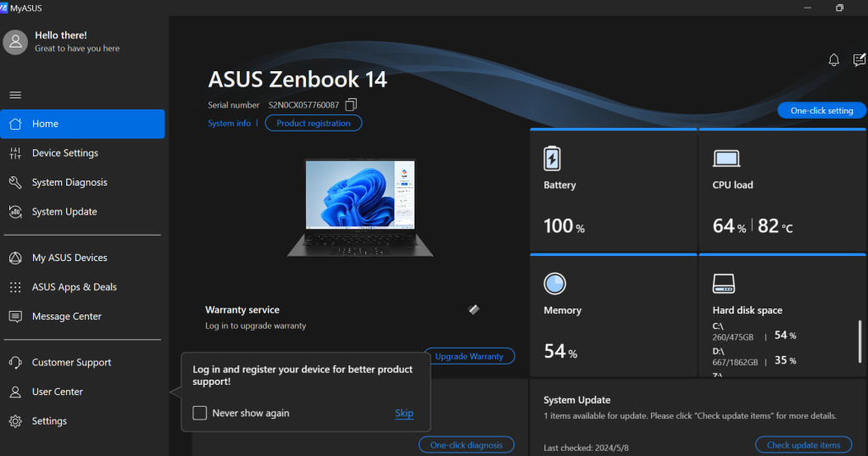This screenshot has height=456, width=868.
Task: Collapse sidebar using hamburger menu
Action: coord(15,95)
